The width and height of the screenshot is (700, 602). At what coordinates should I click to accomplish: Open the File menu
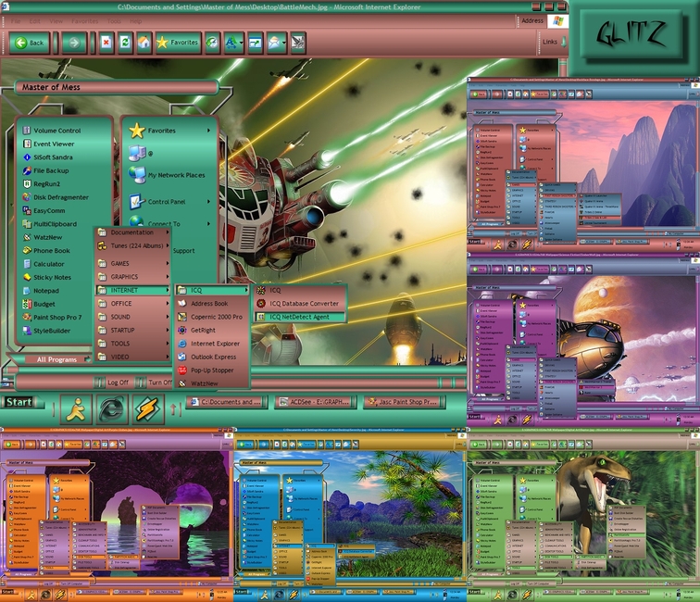pos(16,21)
